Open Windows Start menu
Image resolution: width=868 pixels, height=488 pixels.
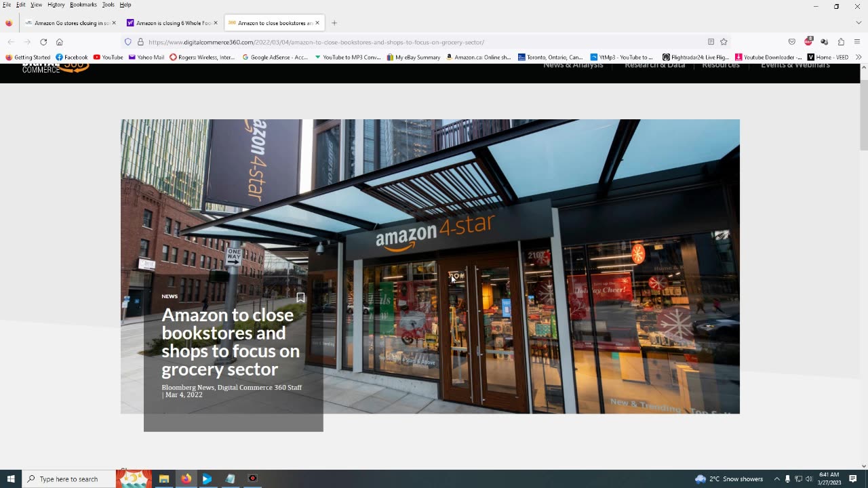click(11, 479)
